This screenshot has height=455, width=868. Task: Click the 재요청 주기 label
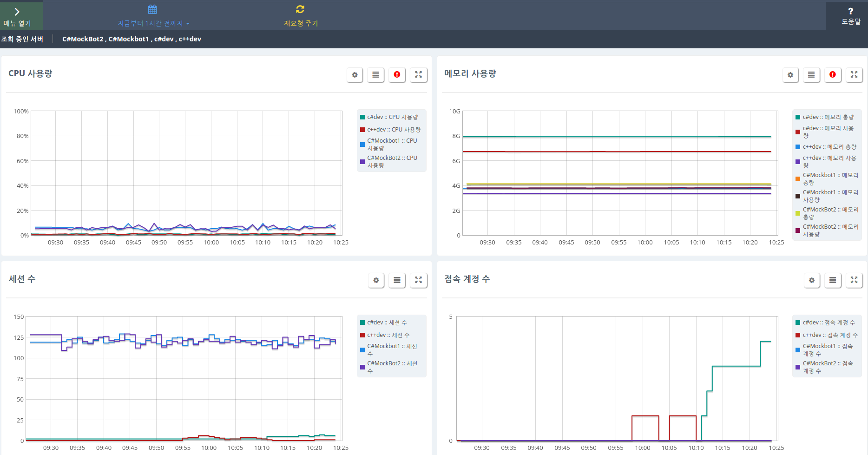point(301,23)
